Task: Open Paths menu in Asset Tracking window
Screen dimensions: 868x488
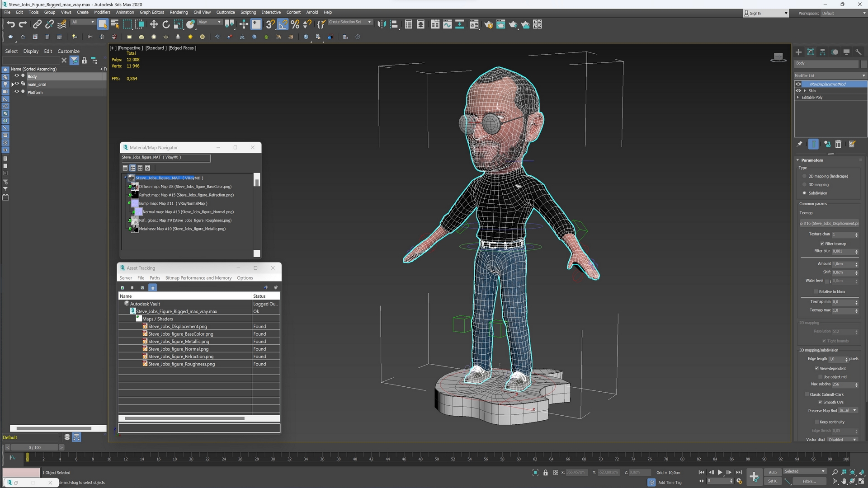Action: pos(155,278)
